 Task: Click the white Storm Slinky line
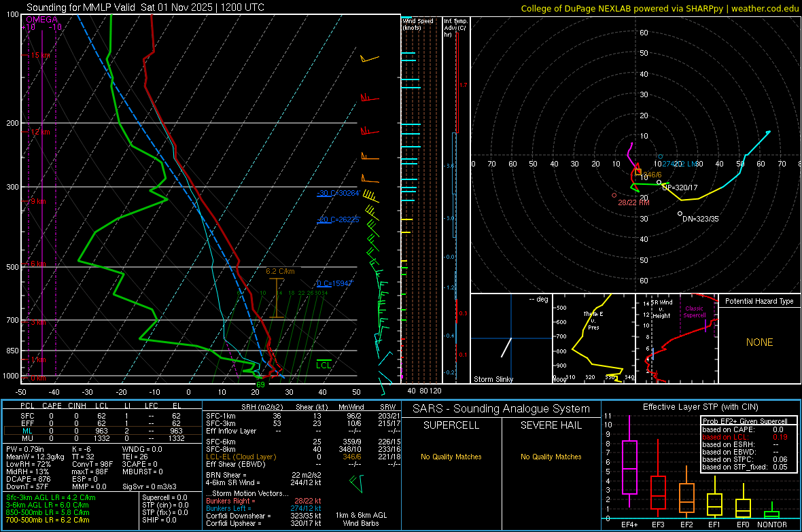[506, 347]
